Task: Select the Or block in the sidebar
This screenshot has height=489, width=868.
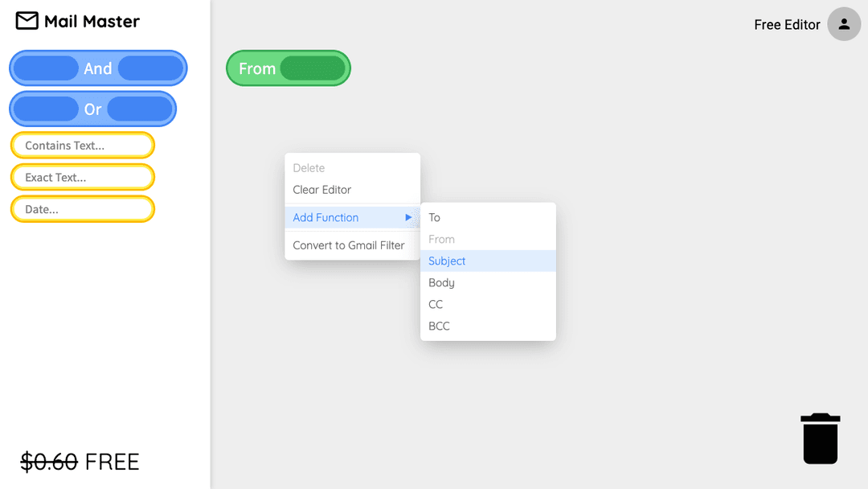Action: pyautogui.click(x=92, y=109)
